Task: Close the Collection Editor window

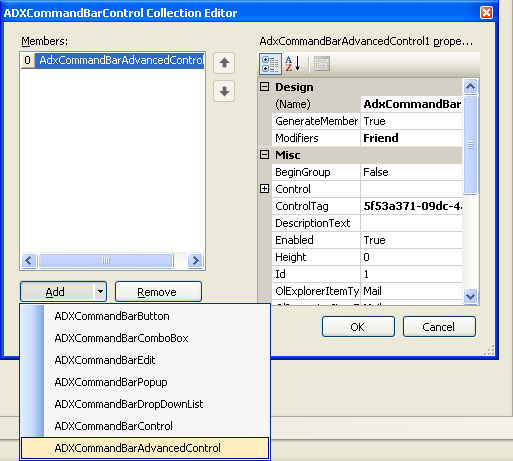Action: pyautogui.click(x=486, y=13)
